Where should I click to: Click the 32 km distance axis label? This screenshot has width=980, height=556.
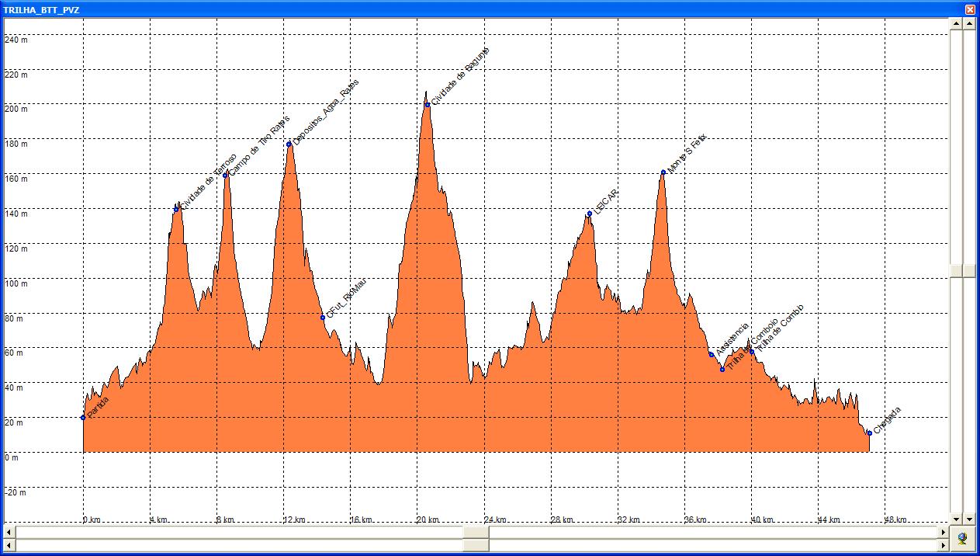point(629,520)
